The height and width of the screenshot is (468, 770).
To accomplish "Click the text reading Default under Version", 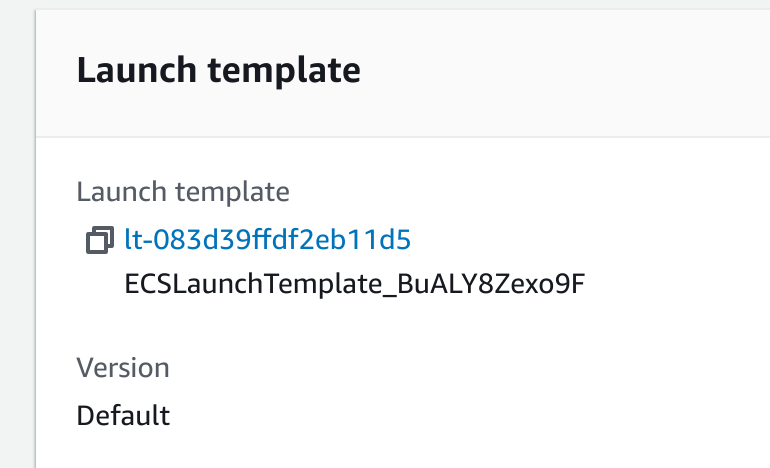I will [123, 414].
